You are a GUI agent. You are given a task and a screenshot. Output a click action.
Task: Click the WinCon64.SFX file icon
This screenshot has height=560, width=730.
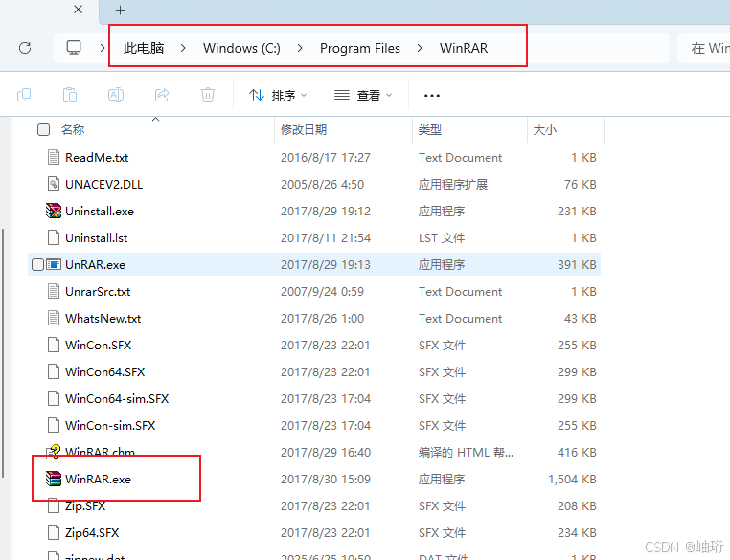(54, 371)
